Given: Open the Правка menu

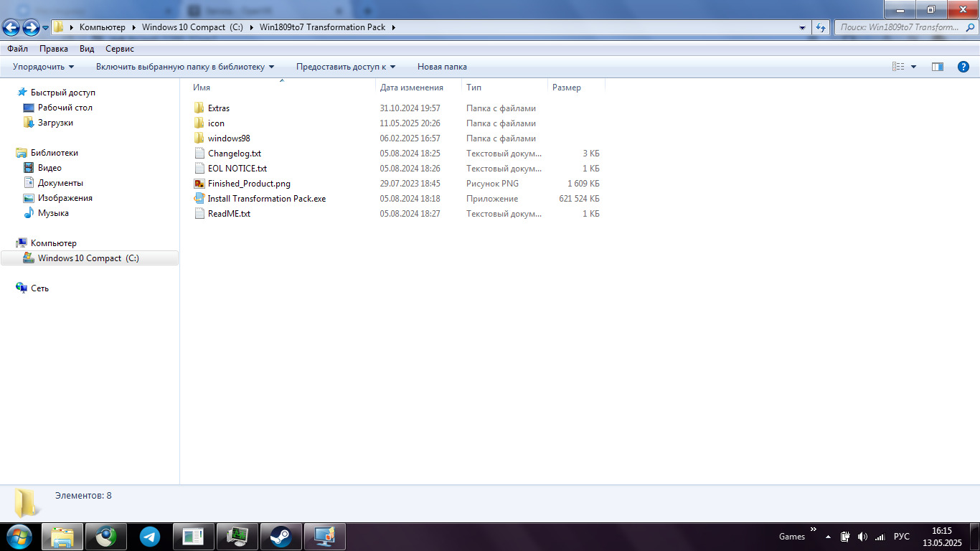Looking at the screenshot, I should [54, 49].
